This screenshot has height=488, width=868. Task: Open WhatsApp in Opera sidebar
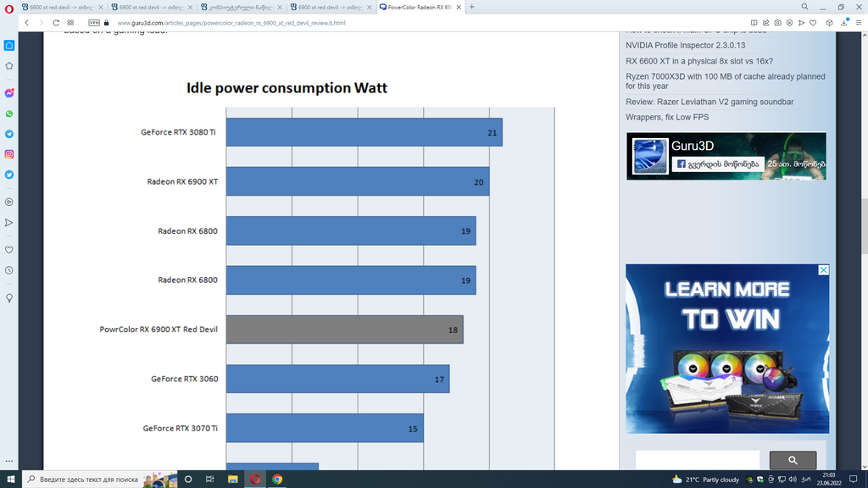pyautogui.click(x=8, y=114)
